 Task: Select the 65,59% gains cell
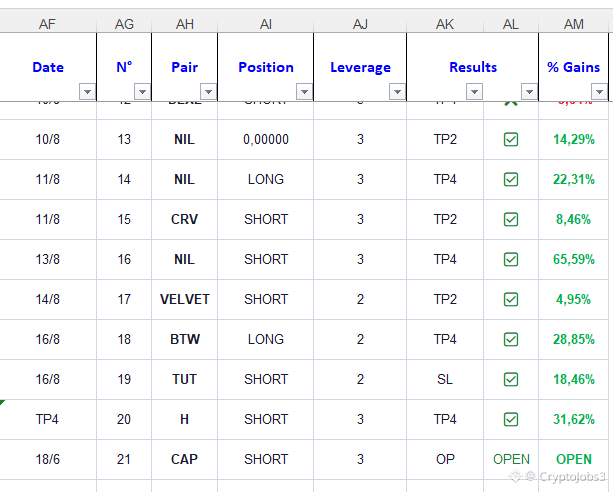(x=574, y=259)
